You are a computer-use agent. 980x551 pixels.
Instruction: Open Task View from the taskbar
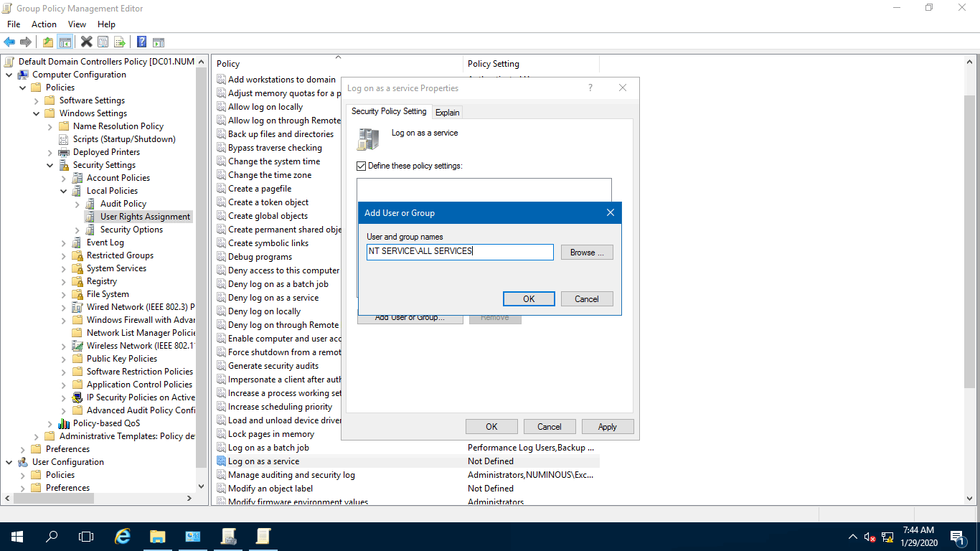[x=86, y=537]
